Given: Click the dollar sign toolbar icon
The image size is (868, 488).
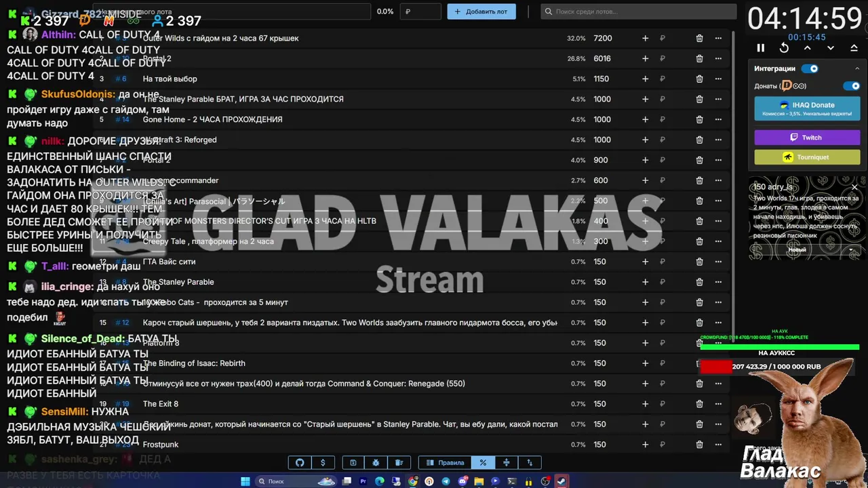Looking at the screenshot, I should click(x=323, y=463).
